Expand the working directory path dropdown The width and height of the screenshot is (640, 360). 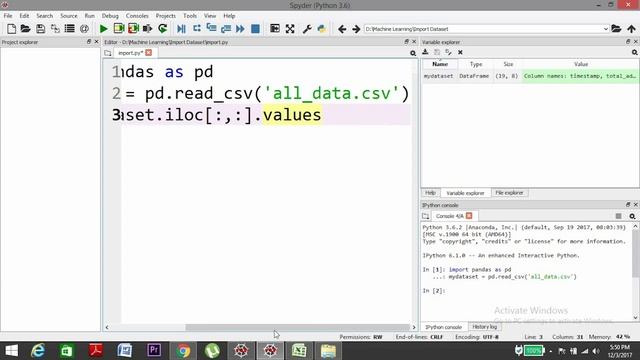pos(606,29)
